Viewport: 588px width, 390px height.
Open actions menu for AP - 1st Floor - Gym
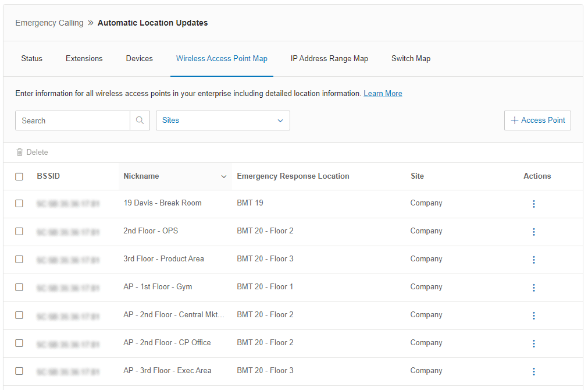click(533, 288)
